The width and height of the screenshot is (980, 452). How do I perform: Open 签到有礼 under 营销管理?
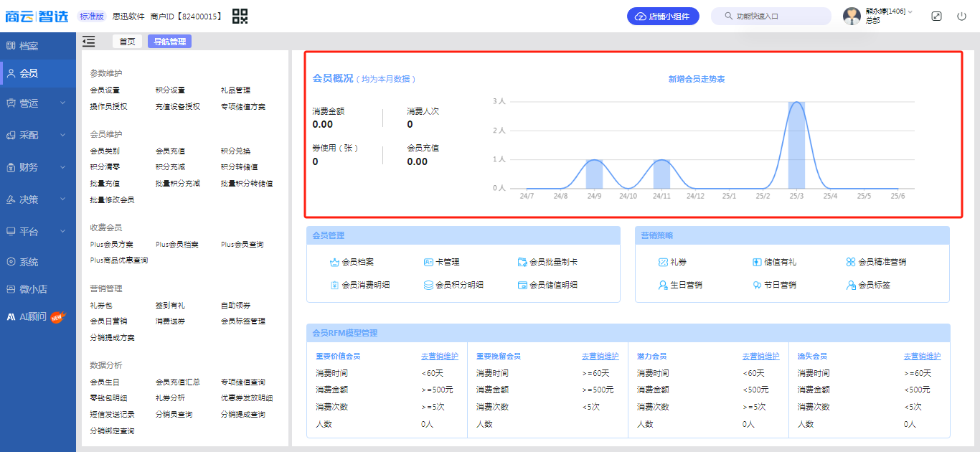pyautogui.click(x=170, y=306)
